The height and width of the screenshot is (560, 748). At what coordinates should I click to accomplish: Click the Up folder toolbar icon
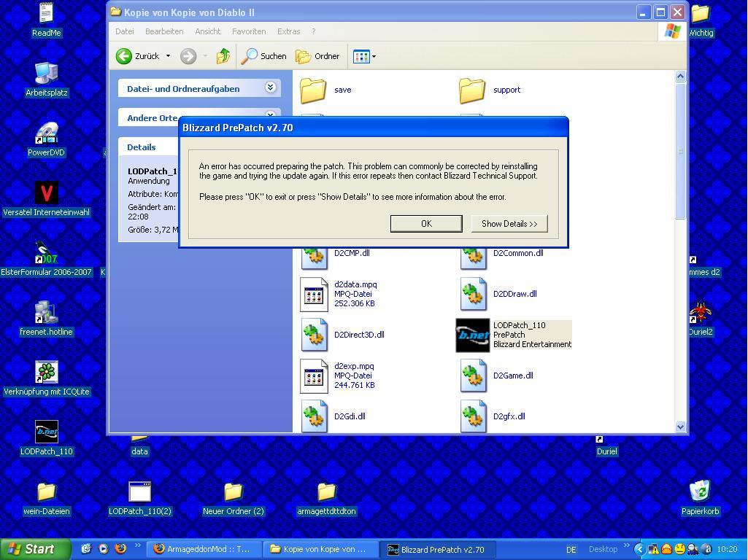coord(223,56)
